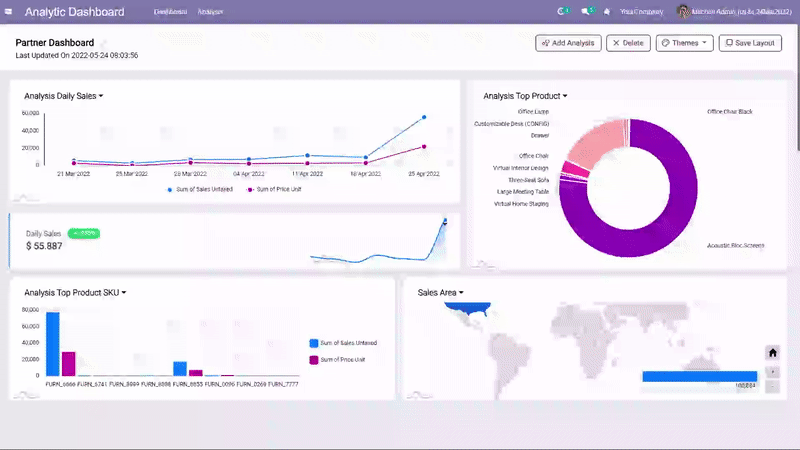Click the green Daily Sales percentage badge

(x=83, y=233)
